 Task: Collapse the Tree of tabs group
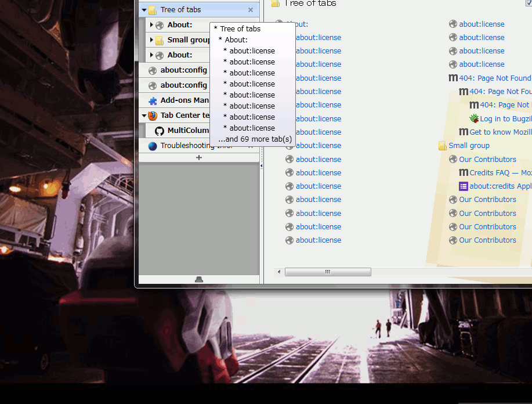click(144, 10)
